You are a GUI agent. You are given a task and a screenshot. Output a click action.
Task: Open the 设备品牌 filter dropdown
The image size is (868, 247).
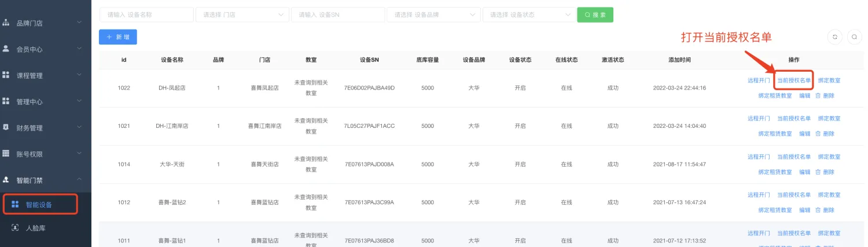[433, 14]
